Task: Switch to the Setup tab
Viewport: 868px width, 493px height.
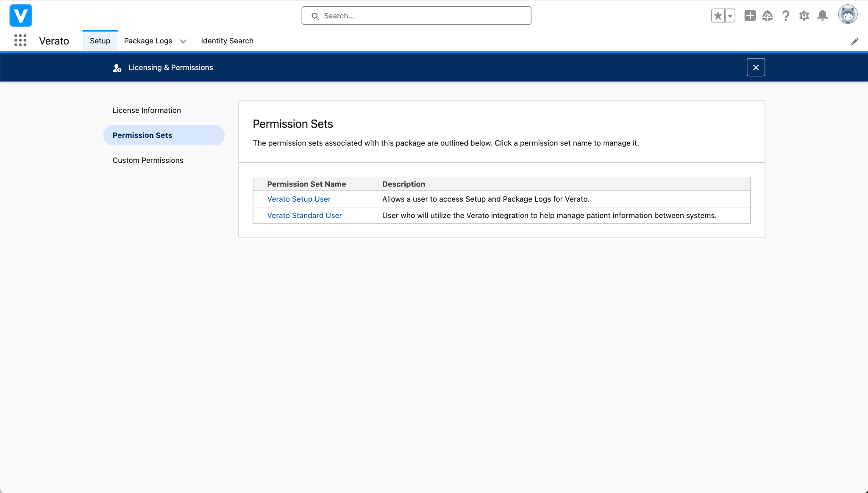Action: point(100,41)
